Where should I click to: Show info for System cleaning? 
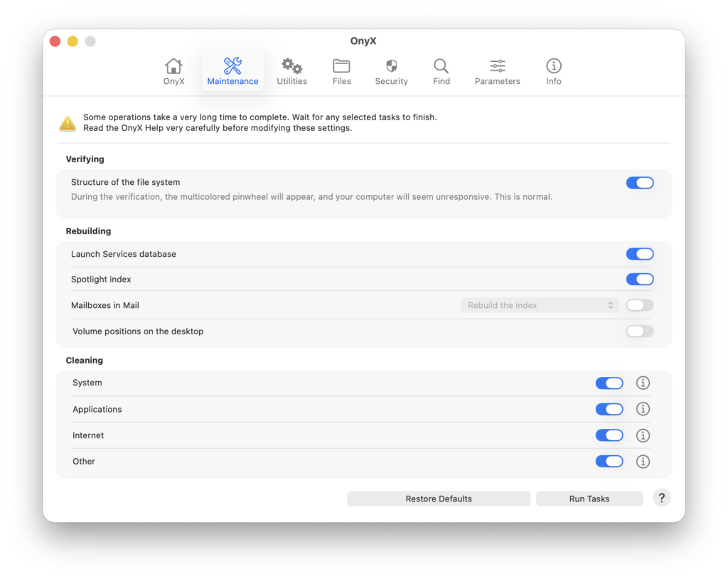(643, 383)
